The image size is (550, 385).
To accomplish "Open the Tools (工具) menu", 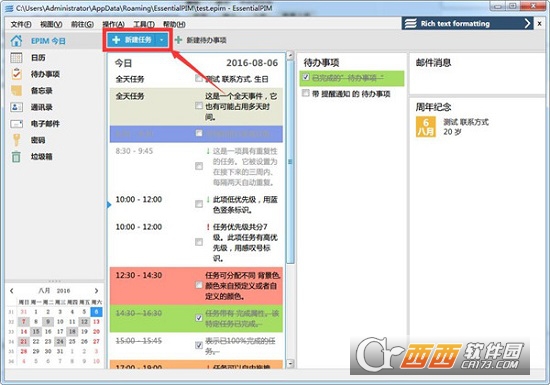I will point(144,24).
